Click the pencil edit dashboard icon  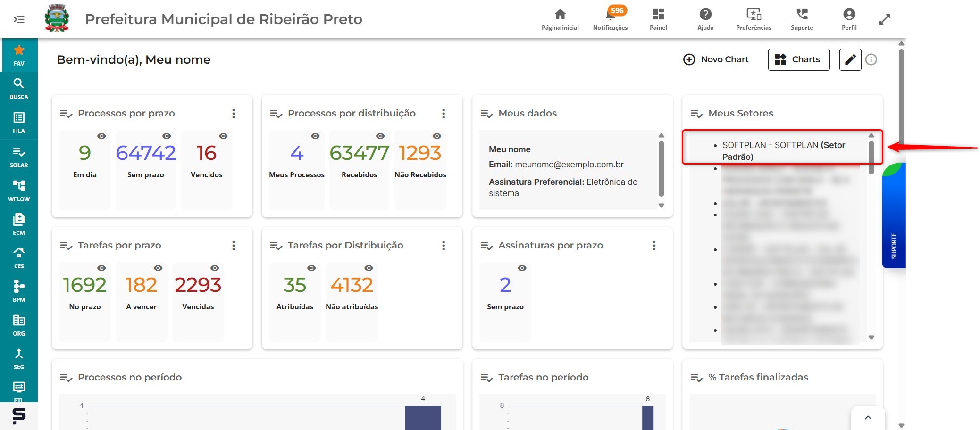tap(850, 59)
